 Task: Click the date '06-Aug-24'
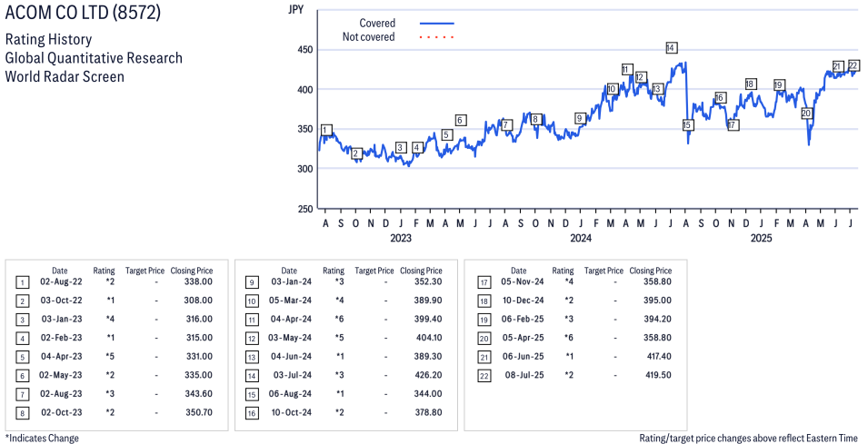click(x=289, y=394)
